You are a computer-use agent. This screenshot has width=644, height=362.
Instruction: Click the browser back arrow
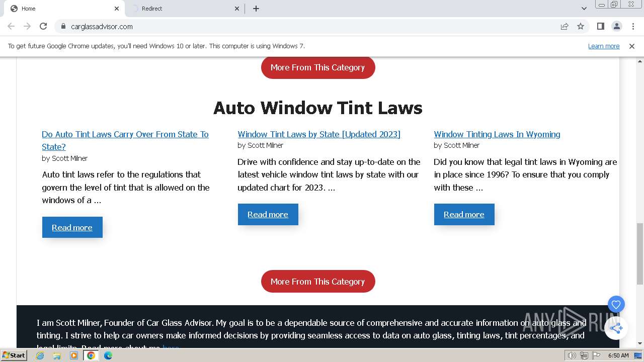click(x=11, y=26)
